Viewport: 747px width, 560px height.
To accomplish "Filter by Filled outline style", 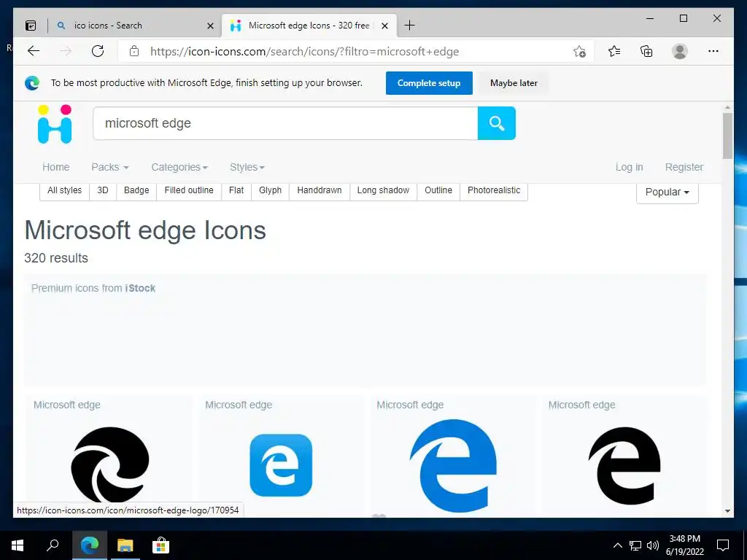I will tap(189, 190).
